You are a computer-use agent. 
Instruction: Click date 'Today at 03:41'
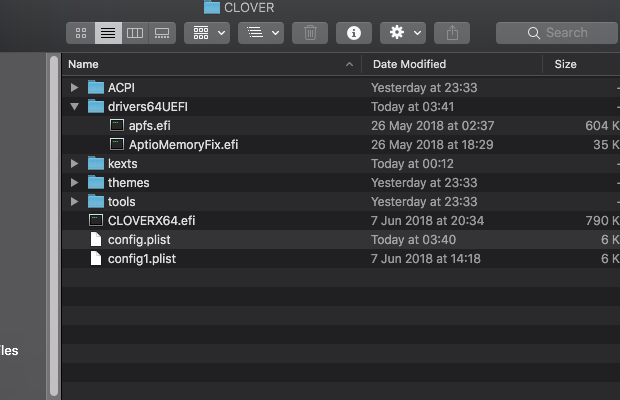point(412,107)
